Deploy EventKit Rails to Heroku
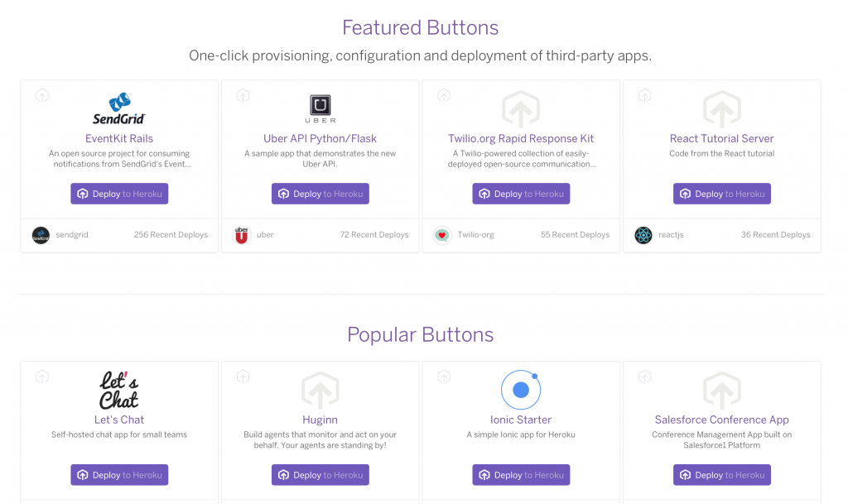 [119, 194]
